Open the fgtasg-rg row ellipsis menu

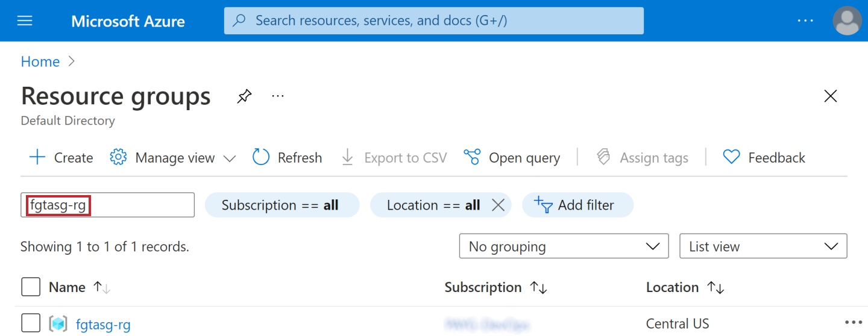[x=854, y=323]
